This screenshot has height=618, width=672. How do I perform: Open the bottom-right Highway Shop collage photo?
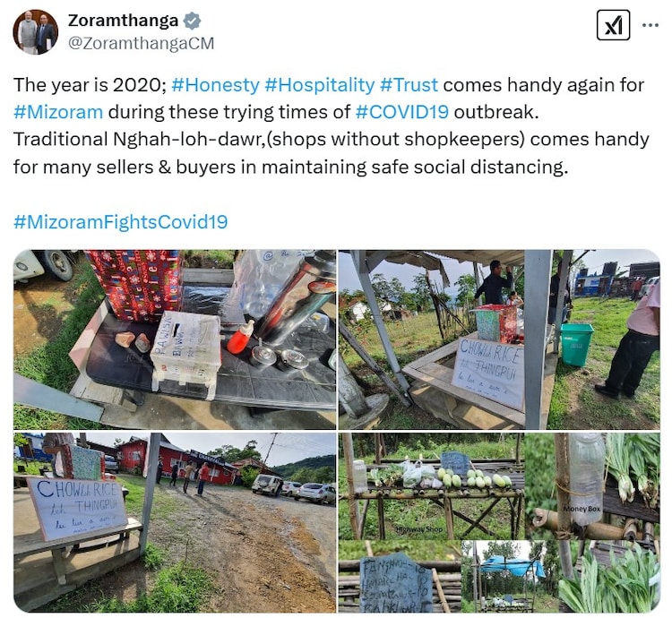(x=499, y=522)
